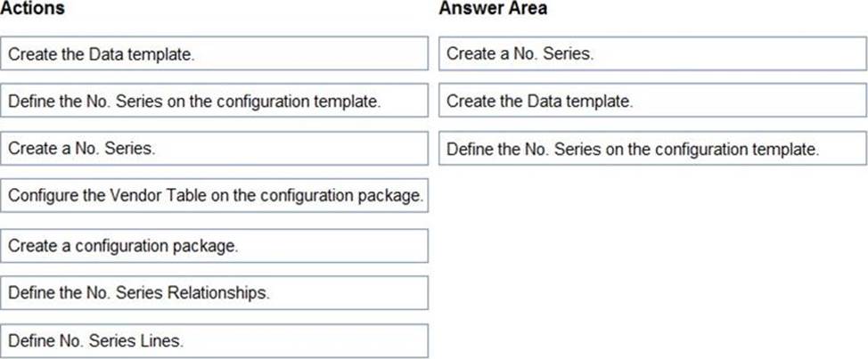868x359 pixels.
Task: Click the No. Series Relationships action box
Action: coord(215,292)
